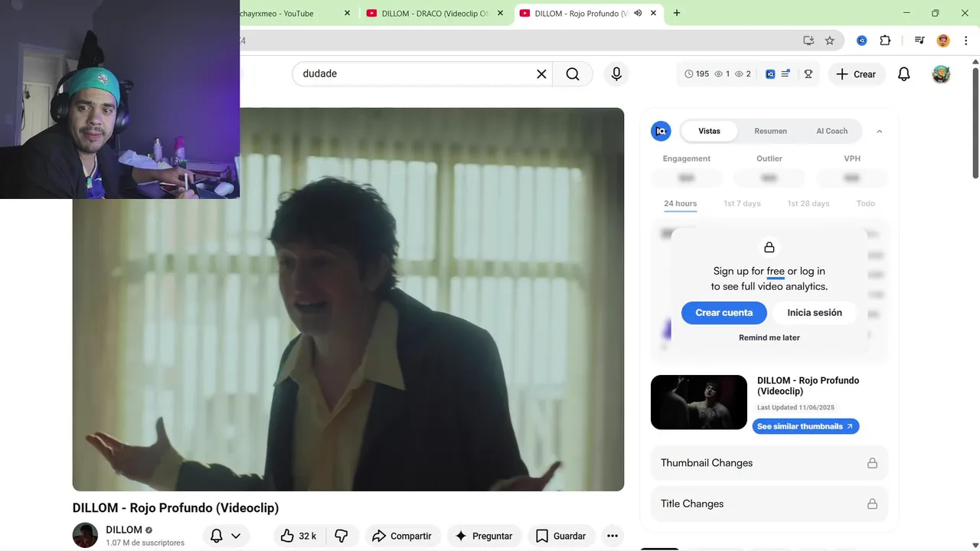Viewport: 980px width, 551px height.
Task: Close the DILLOM - DRACO tab
Action: tap(500, 13)
